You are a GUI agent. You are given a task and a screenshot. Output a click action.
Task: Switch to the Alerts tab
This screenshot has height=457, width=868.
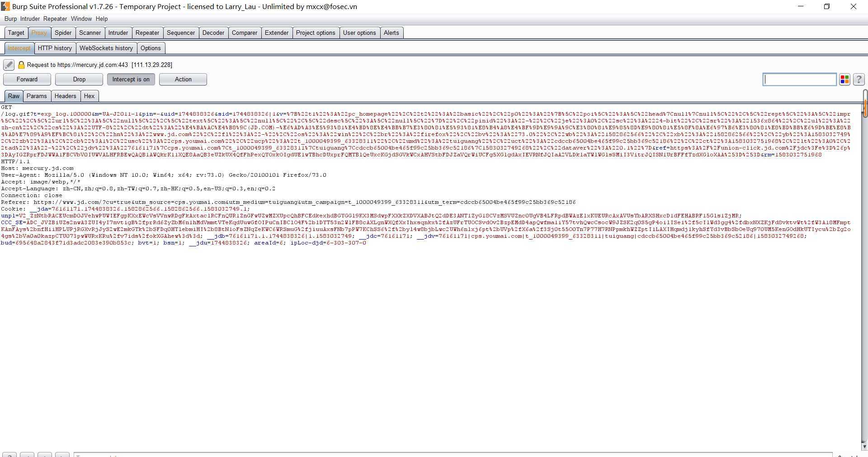click(392, 33)
